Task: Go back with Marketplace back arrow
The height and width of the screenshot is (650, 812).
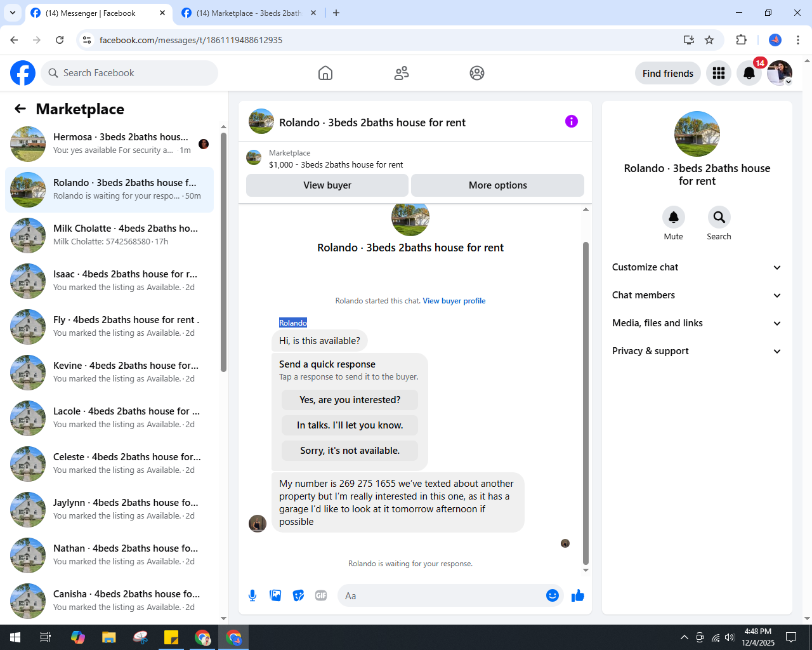Action: (x=20, y=109)
